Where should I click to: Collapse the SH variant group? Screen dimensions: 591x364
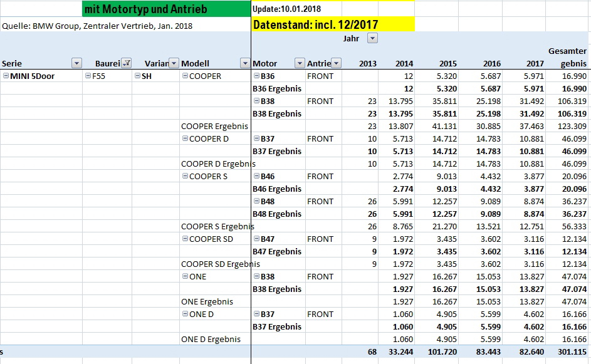(138, 76)
